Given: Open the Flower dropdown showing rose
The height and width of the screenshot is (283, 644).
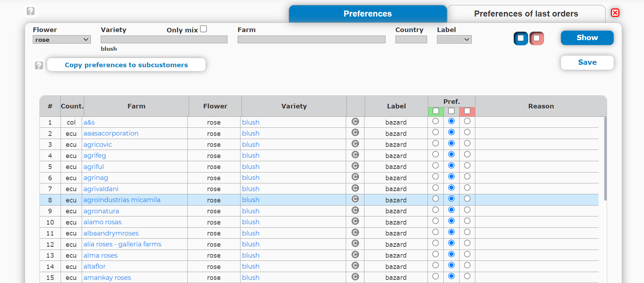Looking at the screenshot, I should click(x=62, y=40).
